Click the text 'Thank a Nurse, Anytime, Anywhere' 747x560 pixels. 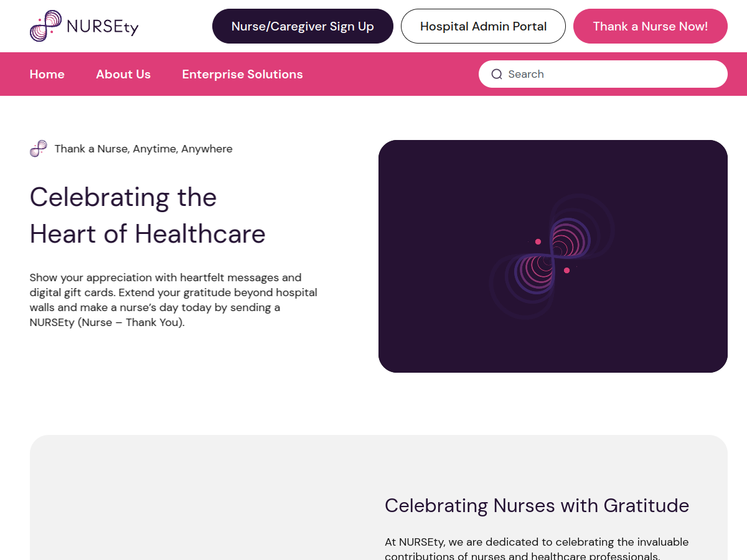click(x=144, y=149)
